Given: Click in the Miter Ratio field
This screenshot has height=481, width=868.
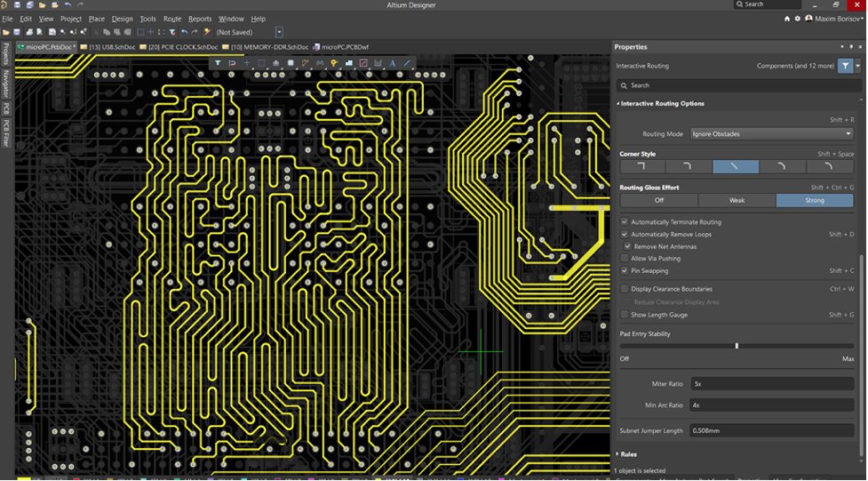Looking at the screenshot, I should click(x=771, y=383).
